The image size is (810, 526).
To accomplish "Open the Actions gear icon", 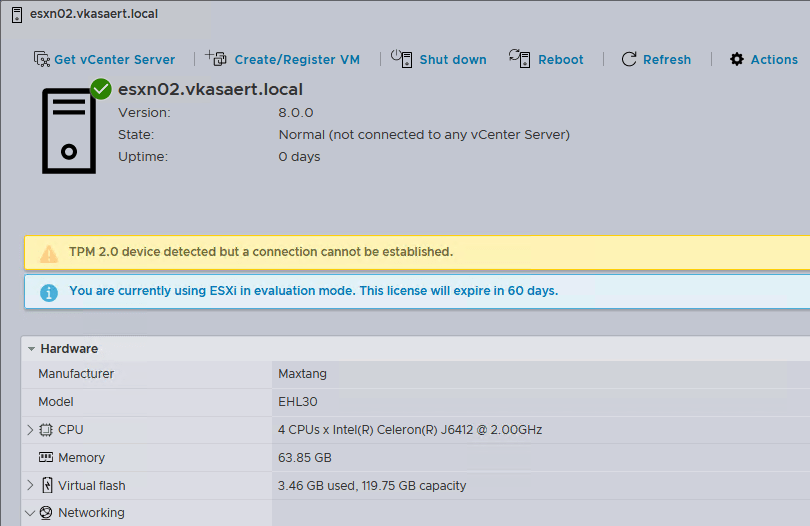I will [737, 59].
